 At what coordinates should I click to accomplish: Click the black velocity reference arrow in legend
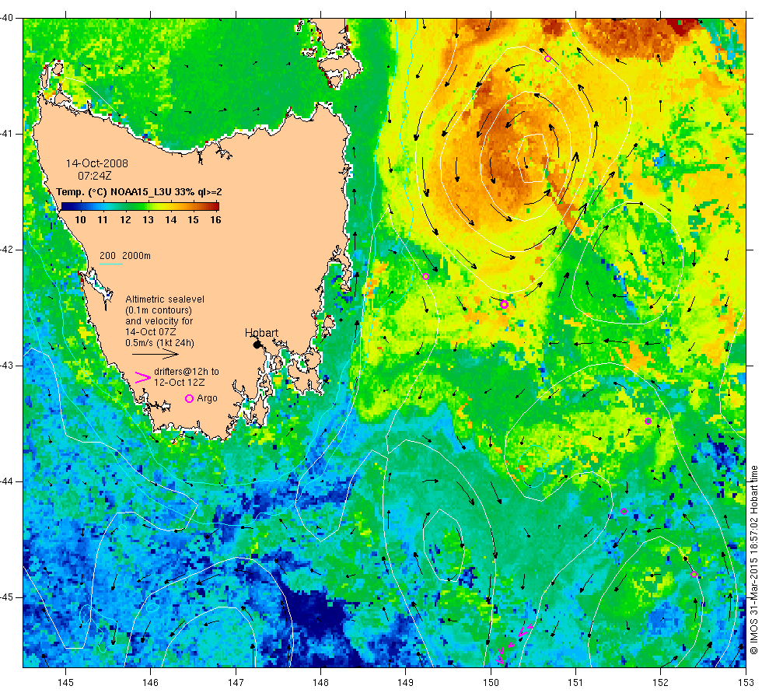(x=156, y=355)
